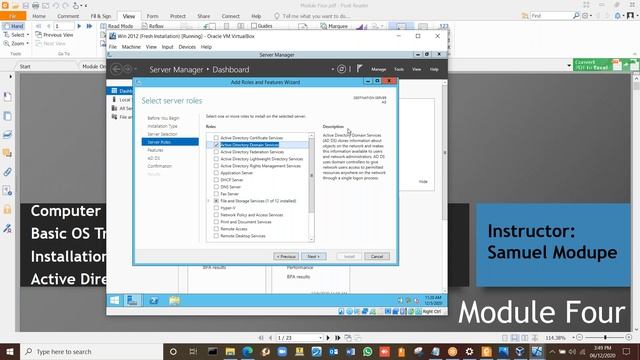Check Active Directory Certificate Services
The image size is (640, 360).
coord(216,138)
